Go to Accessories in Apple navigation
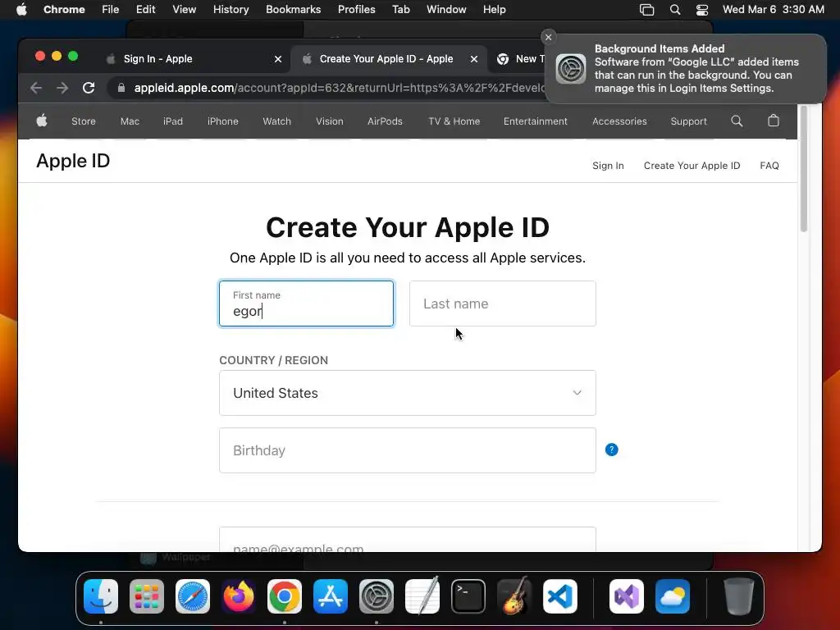 619,121
